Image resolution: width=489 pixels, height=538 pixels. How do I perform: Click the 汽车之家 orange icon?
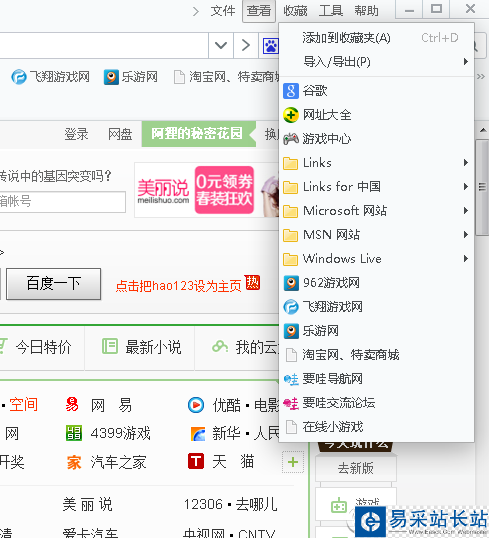click(x=74, y=462)
